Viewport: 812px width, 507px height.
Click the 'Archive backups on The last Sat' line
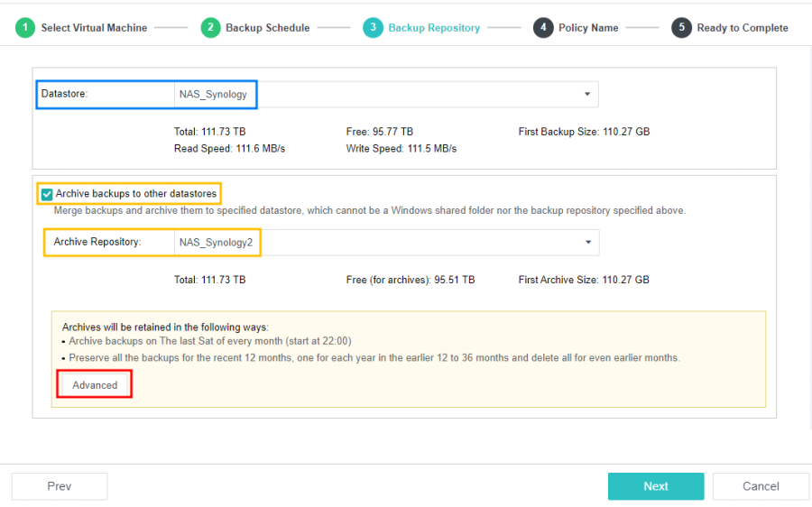tap(210, 341)
